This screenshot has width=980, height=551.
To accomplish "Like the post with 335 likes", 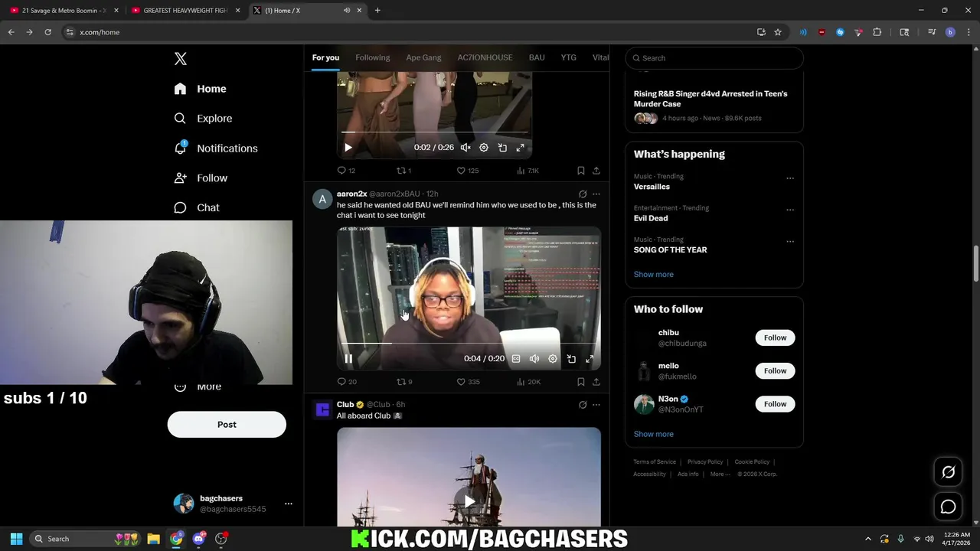I will (x=468, y=382).
